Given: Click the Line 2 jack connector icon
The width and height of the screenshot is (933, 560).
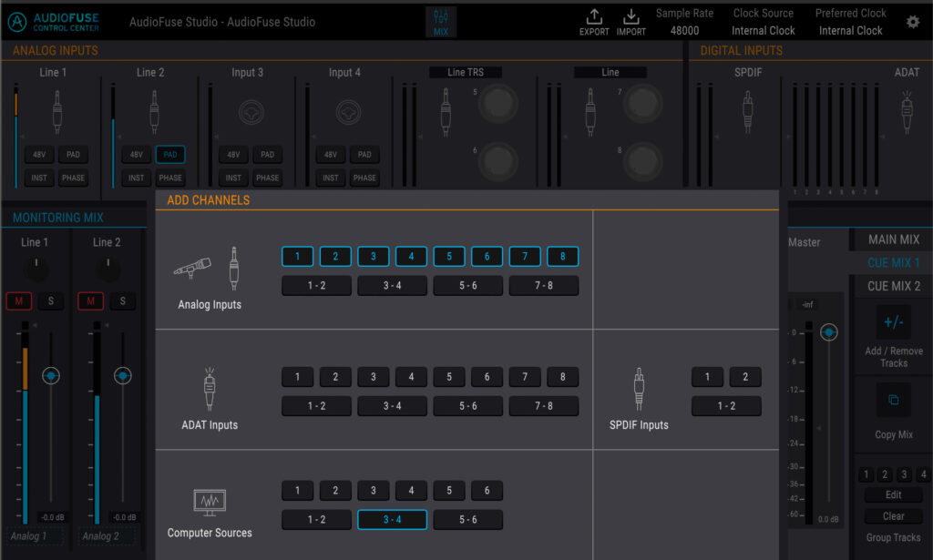Looking at the screenshot, I should 154,112.
